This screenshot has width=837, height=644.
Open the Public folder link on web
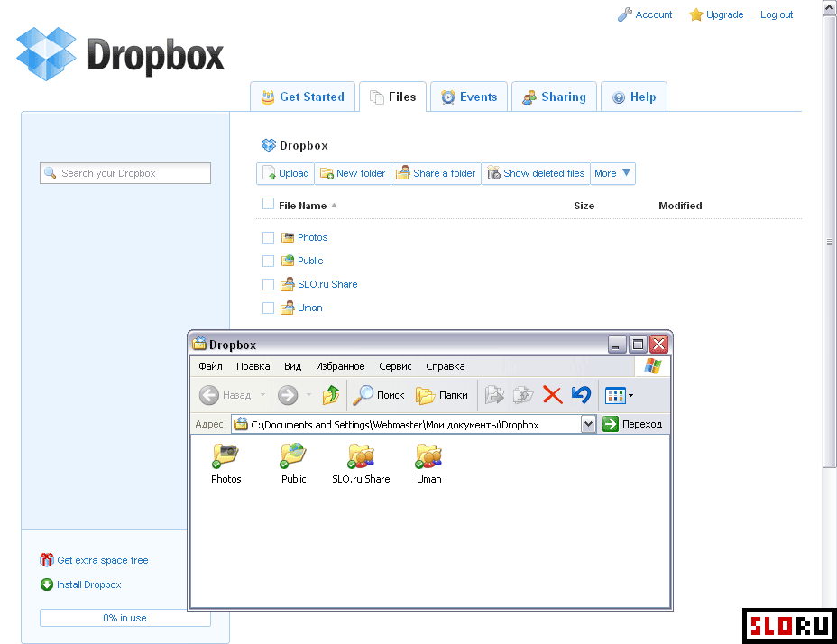pyautogui.click(x=310, y=262)
